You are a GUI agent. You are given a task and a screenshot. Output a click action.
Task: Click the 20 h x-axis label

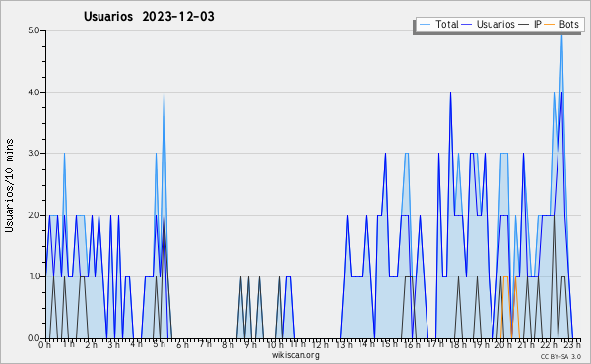coord(503,344)
